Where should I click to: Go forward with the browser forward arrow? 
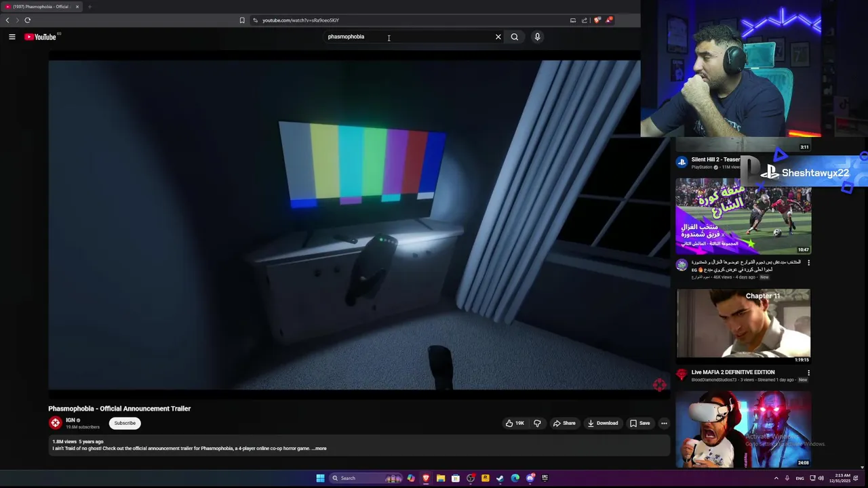[17, 20]
